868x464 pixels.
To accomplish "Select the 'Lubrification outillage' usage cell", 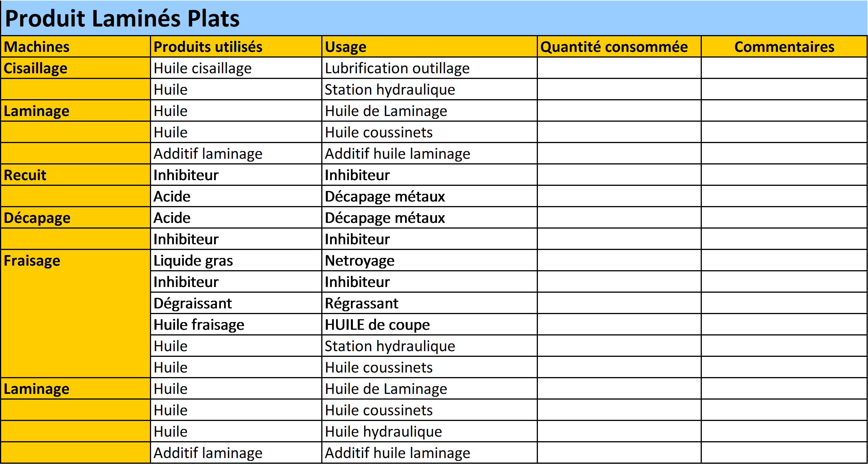I will click(x=397, y=68).
